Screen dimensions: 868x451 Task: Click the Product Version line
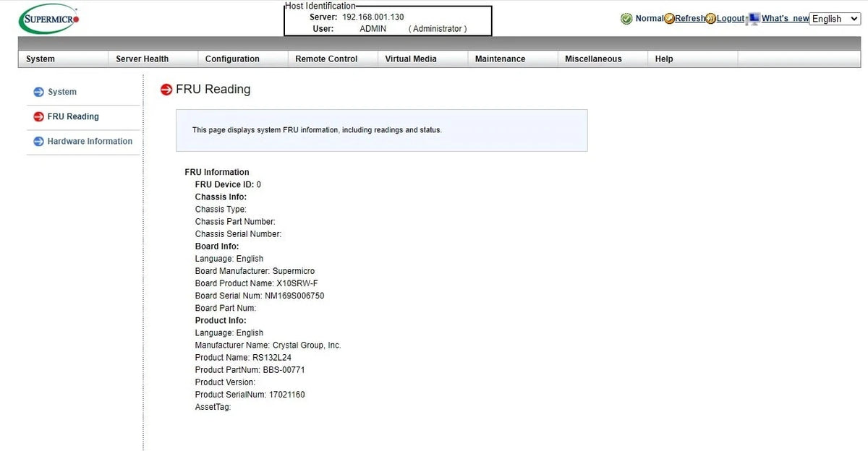point(225,382)
